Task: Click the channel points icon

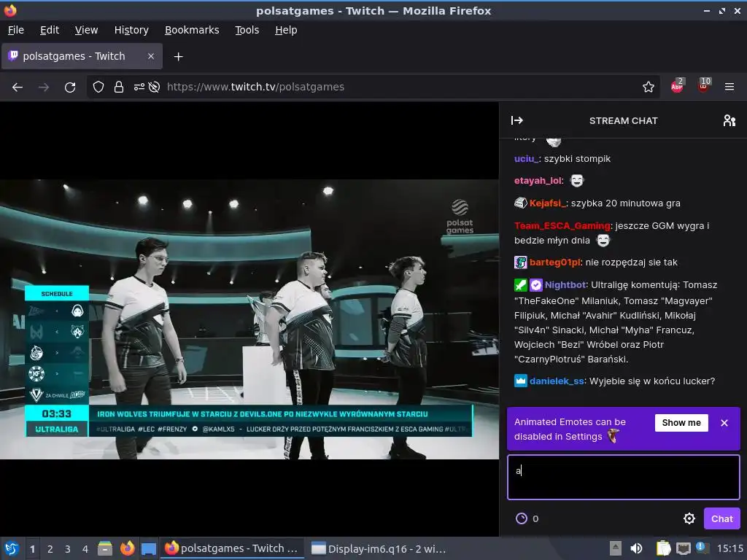Action: (x=522, y=518)
